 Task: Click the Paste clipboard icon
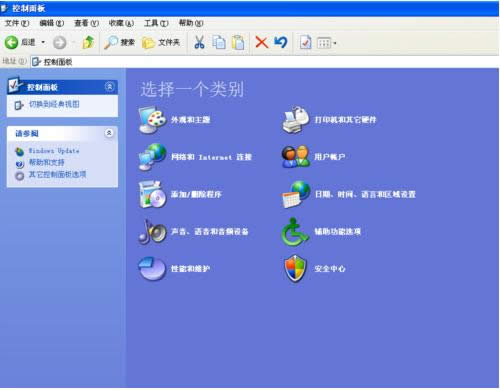pyautogui.click(x=238, y=42)
